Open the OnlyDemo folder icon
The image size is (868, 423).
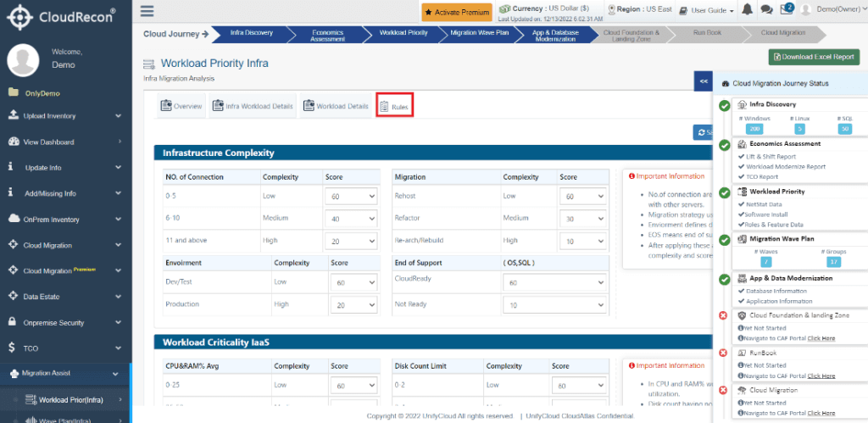pyautogui.click(x=13, y=92)
